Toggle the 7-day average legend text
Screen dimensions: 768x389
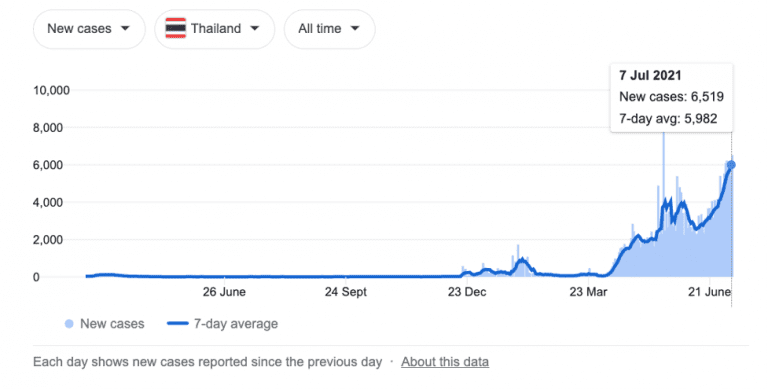click(x=236, y=324)
